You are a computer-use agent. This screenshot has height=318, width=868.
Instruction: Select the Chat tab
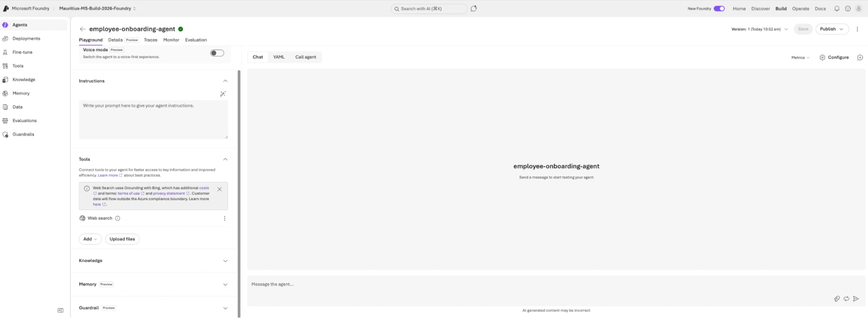click(x=258, y=57)
